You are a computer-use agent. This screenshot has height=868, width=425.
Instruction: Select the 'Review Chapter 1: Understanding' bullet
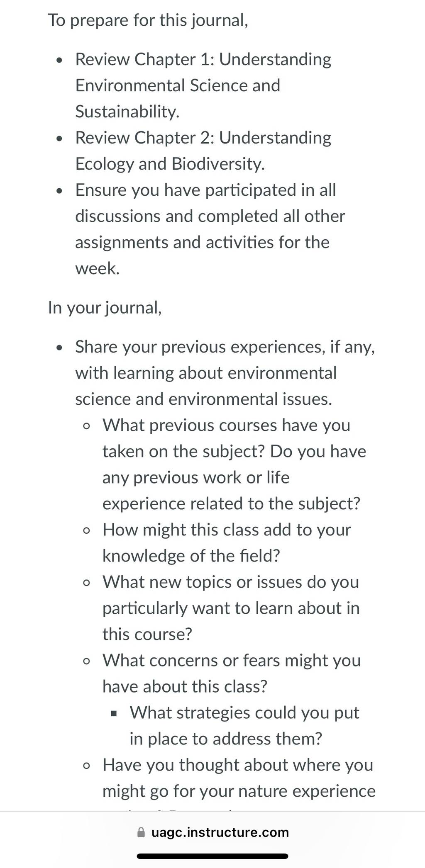coord(203,59)
